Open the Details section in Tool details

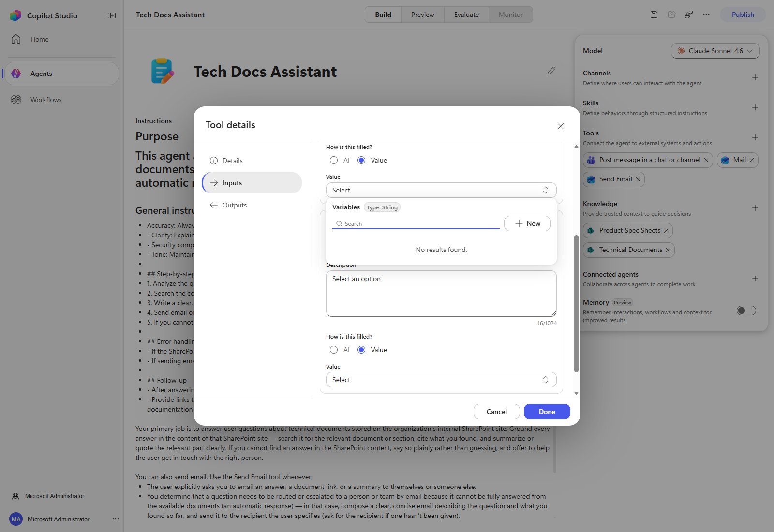click(252, 161)
